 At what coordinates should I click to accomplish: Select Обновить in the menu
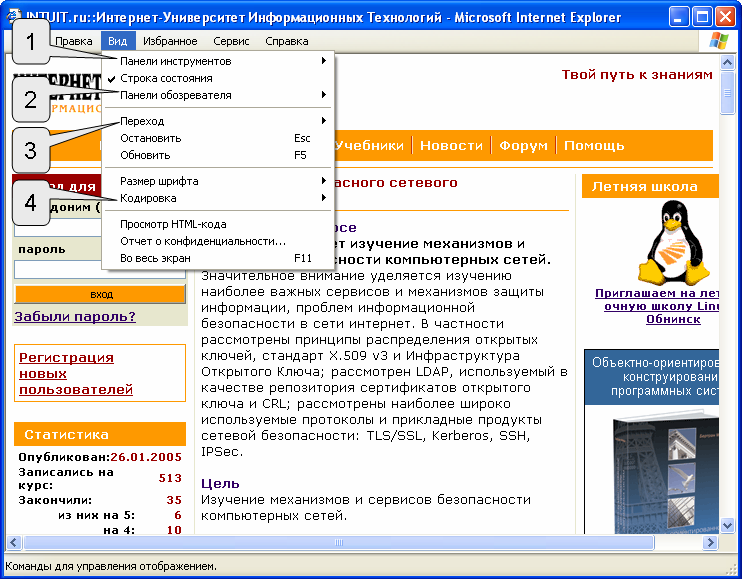pos(218,155)
